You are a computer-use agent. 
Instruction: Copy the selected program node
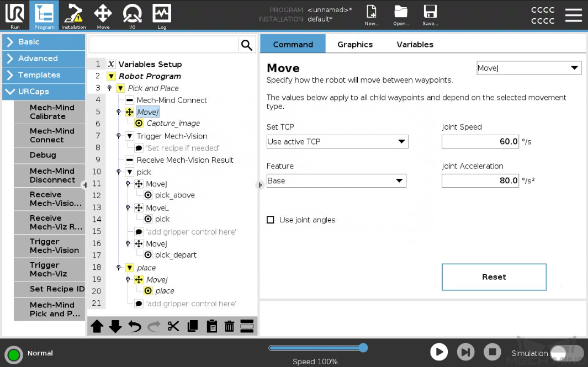pos(192,326)
